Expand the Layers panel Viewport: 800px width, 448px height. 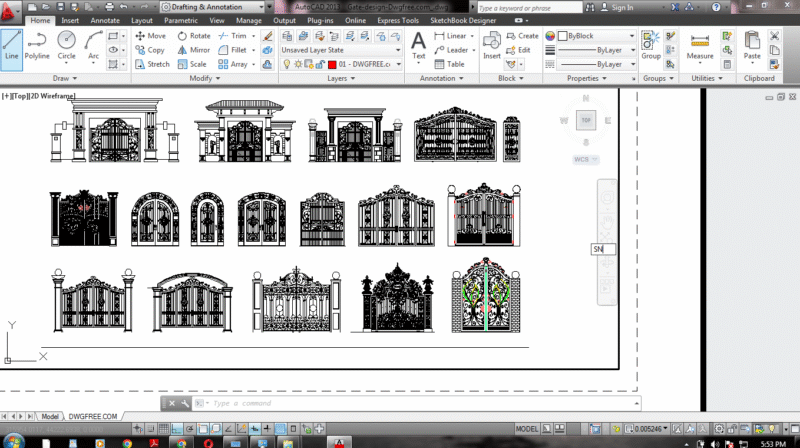click(341, 78)
